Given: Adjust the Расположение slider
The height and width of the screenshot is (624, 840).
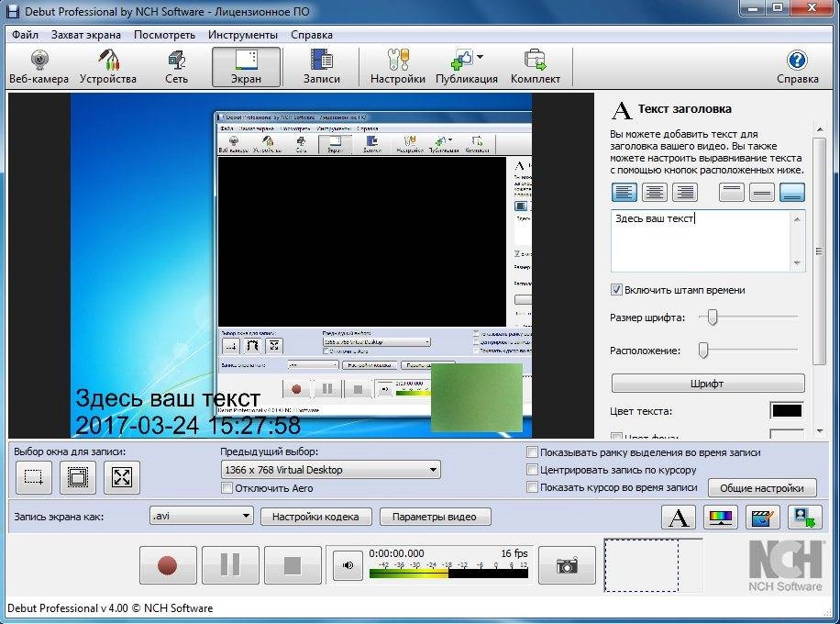Looking at the screenshot, I should coord(703,351).
